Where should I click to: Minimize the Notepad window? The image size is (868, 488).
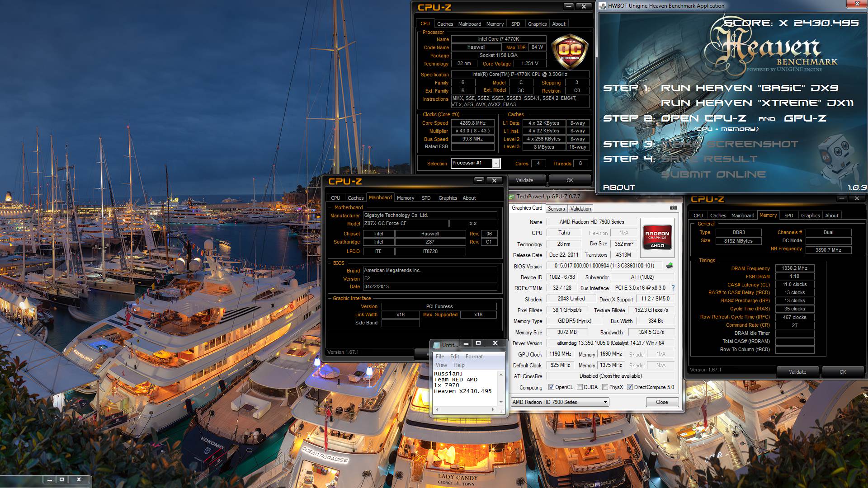tap(466, 344)
